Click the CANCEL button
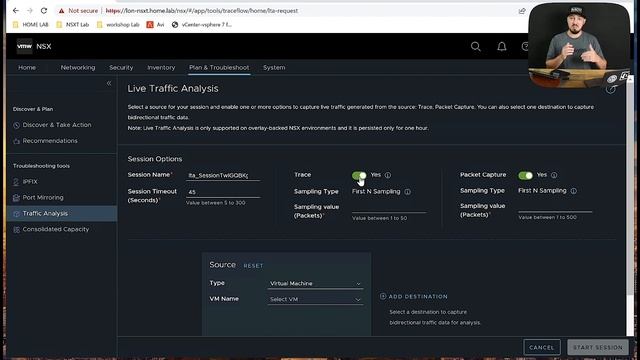640x360 pixels. tap(542, 347)
